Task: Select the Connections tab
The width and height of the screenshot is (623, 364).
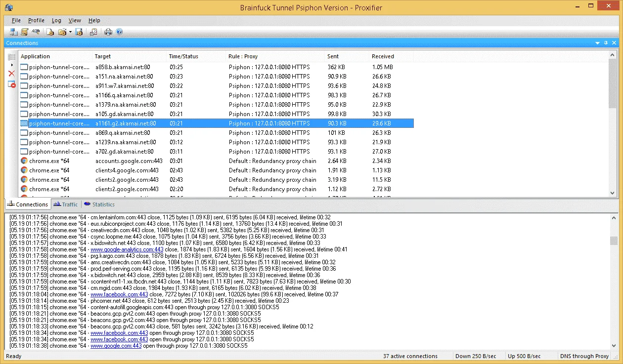Action: tap(28, 204)
